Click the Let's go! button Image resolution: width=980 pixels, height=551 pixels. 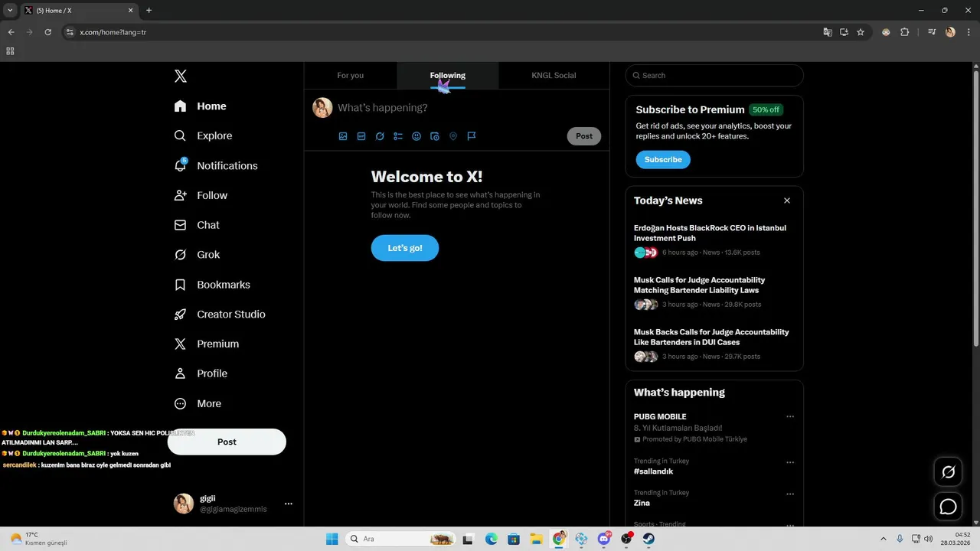(x=405, y=248)
